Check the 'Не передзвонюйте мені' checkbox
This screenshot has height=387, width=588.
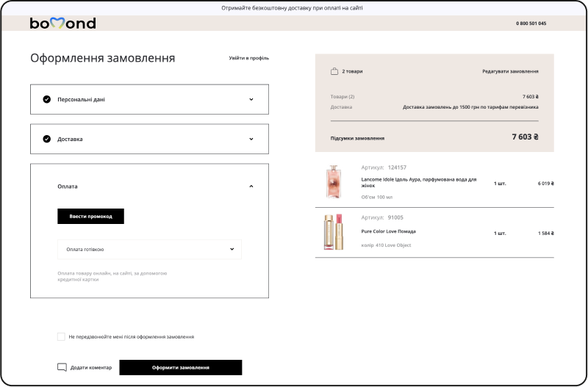click(x=61, y=336)
